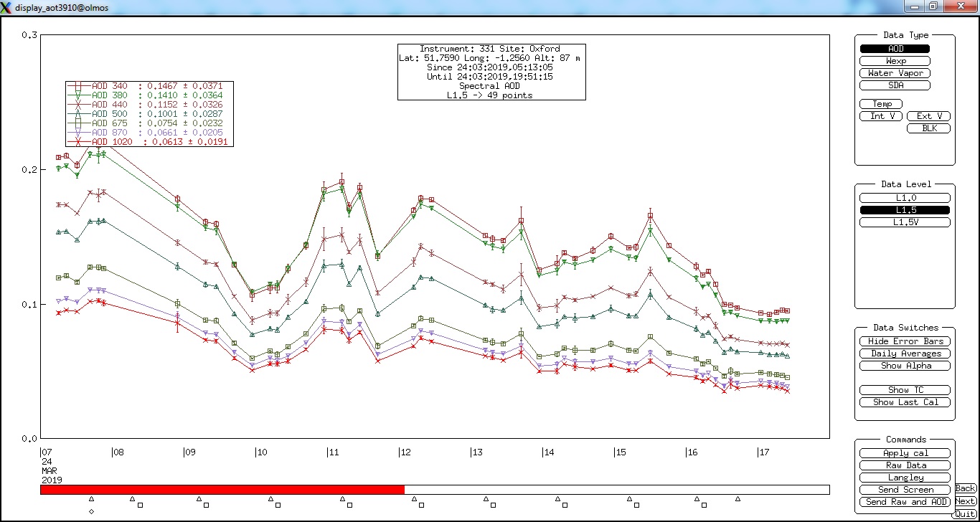The height and width of the screenshot is (522, 980).
Task: Go to Next day
Action: click(966, 501)
